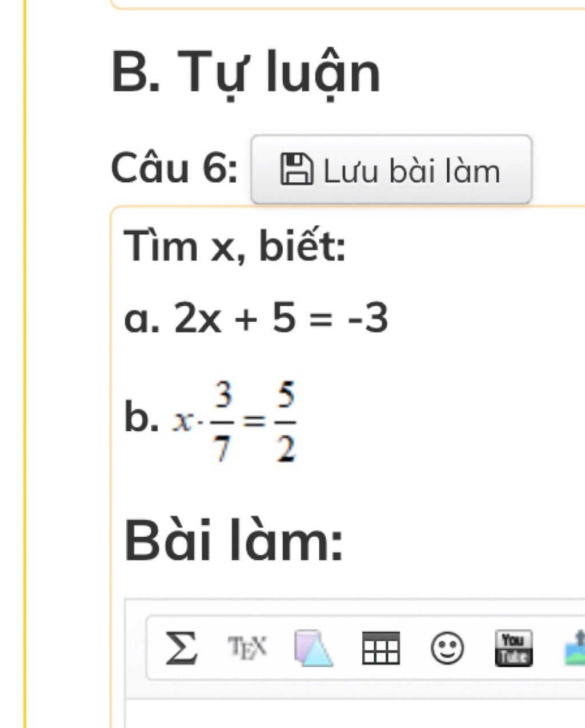585x728 pixels.
Task: Click the floppy disk save icon
Action: click(296, 169)
